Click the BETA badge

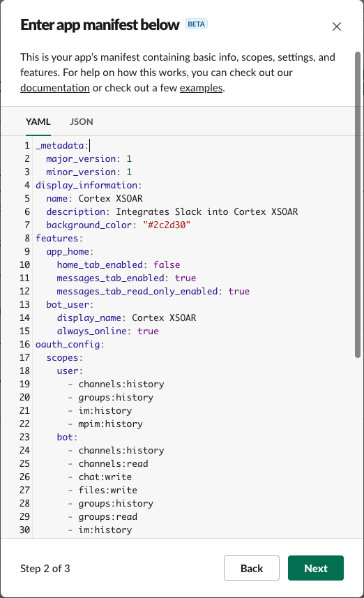pos(196,24)
